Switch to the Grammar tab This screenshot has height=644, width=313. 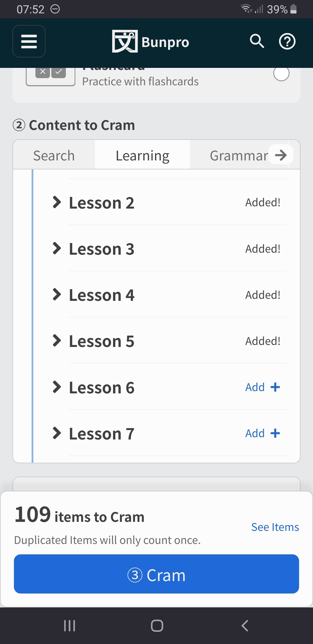(x=238, y=155)
